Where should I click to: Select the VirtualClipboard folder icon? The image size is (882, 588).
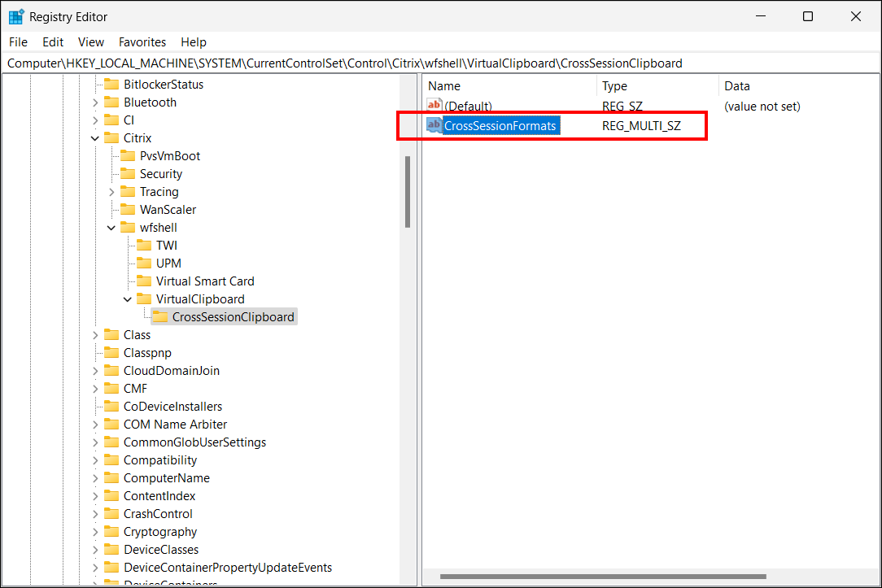[144, 299]
